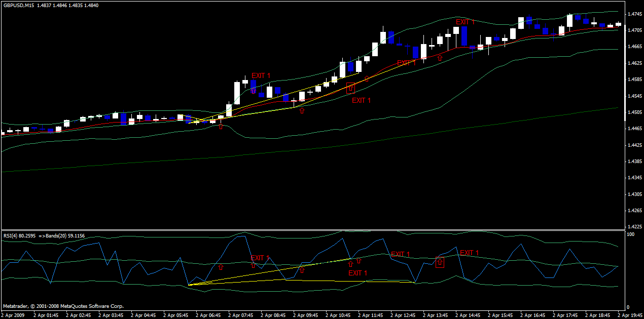This screenshot has width=644, height=319.
Task: Click the 2 Apr 19:45 time label
Action: [630, 315]
